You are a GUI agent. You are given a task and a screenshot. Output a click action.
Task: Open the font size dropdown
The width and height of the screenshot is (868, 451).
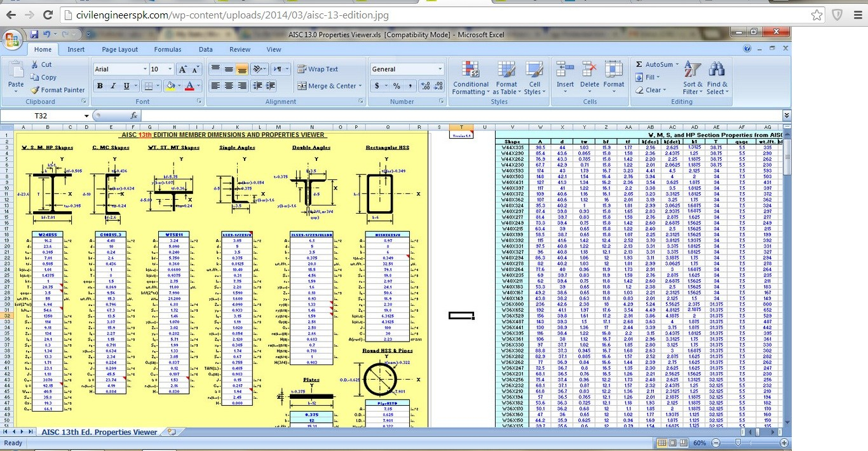(168, 69)
